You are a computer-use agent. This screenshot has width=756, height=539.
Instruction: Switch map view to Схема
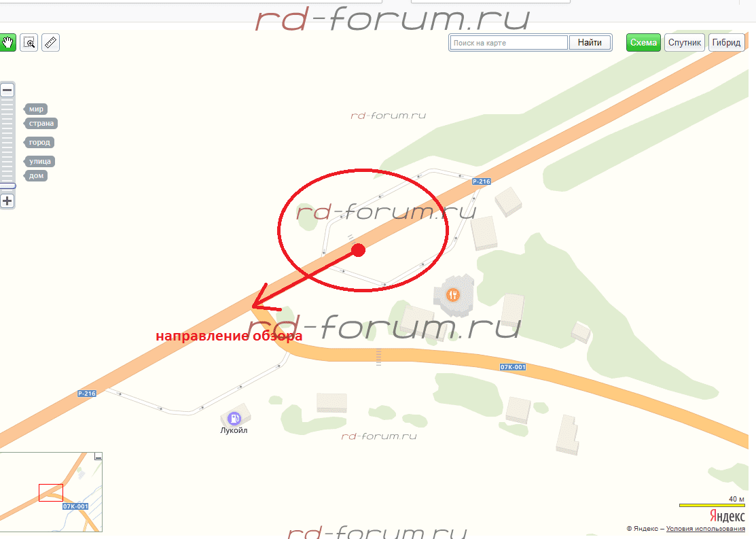(643, 42)
